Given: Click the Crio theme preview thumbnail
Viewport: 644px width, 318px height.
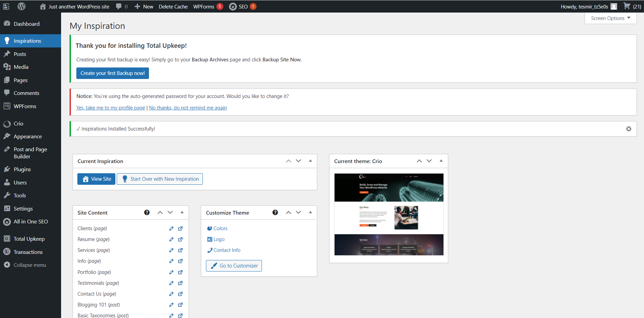Looking at the screenshot, I should (x=389, y=215).
